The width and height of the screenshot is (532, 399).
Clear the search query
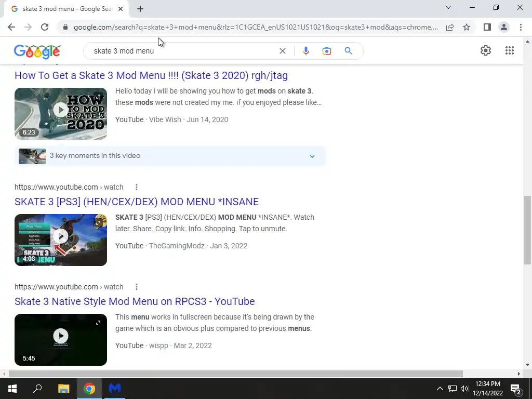[282, 51]
